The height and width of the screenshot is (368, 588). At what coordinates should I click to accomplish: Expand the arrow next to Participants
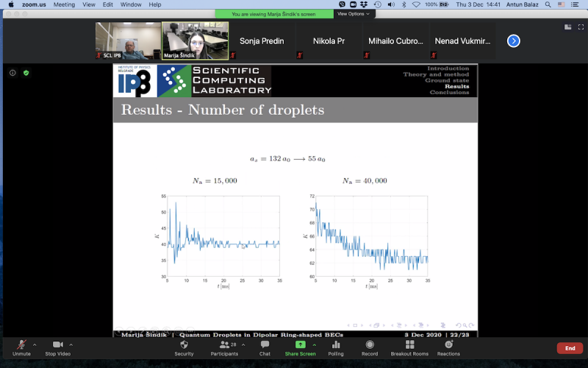click(x=243, y=344)
